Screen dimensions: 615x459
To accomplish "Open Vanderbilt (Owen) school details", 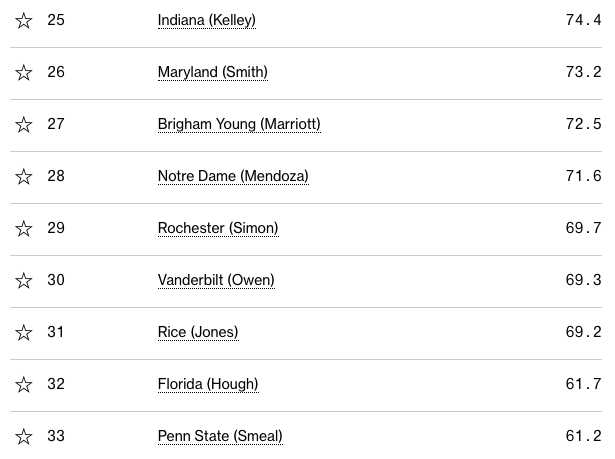I will click(216, 281).
